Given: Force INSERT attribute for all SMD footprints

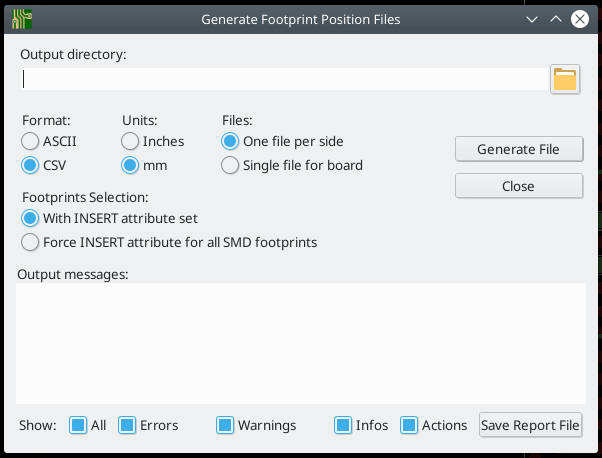Looking at the screenshot, I should coord(30,242).
